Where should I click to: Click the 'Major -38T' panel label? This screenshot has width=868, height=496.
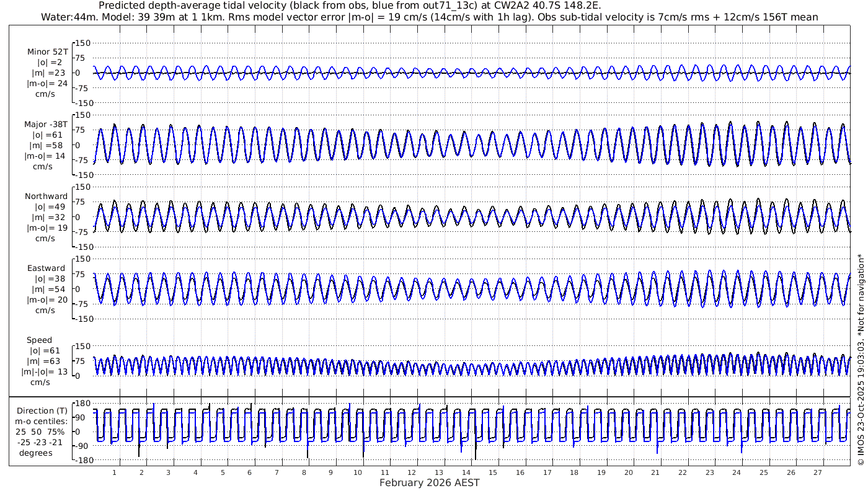46,124
